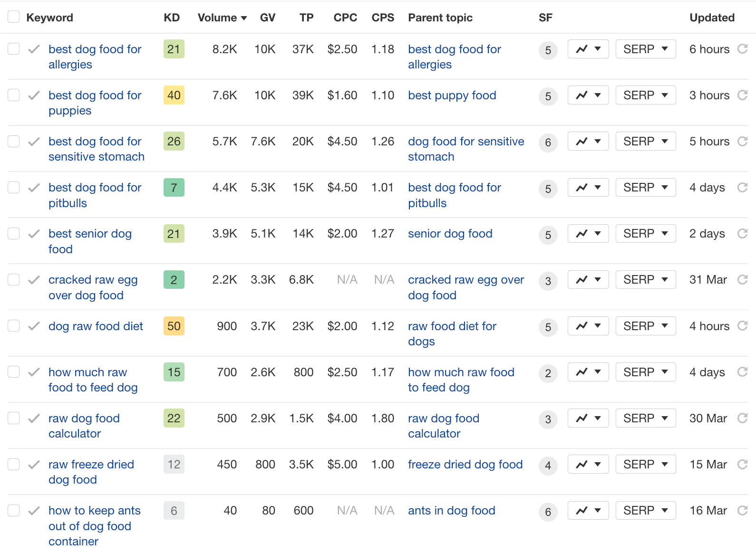Open parent topic 'senior dog food'
Viewport: 756px width, 552px height.
450,233
